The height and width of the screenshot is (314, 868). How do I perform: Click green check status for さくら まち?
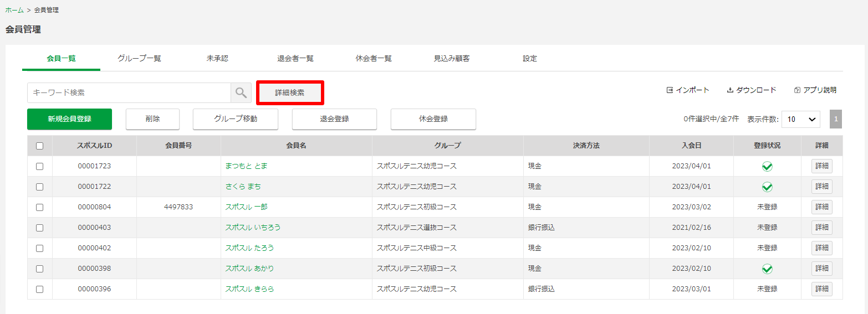[x=767, y=187]
